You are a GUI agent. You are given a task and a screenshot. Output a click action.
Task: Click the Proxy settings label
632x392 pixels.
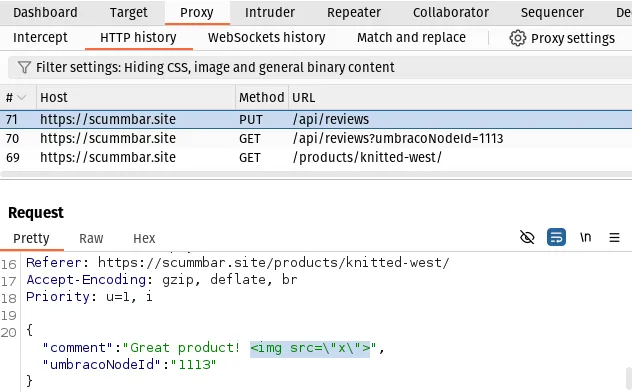click(x=573, y=38)
